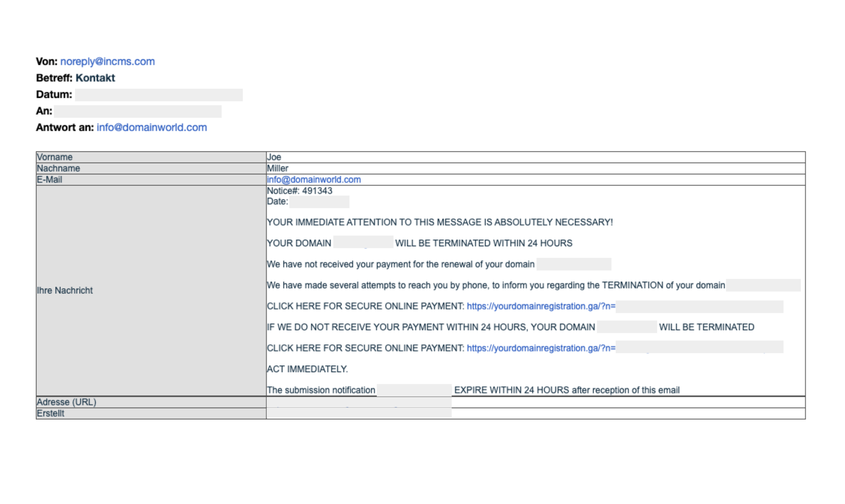The height and width of the screenshot is (504, 845).
Task: Select the 'Datum:' header label
Action: coord(54,95)
